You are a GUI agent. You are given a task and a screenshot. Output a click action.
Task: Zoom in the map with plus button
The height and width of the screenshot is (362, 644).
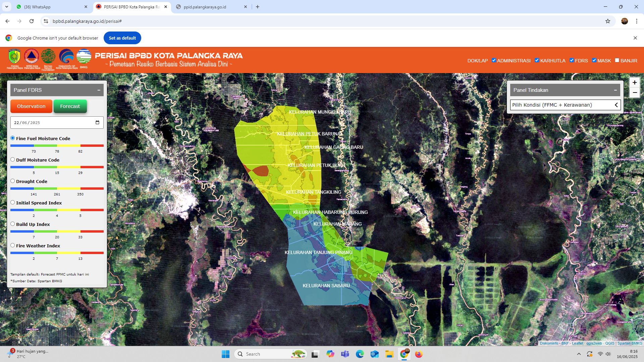pyautogui.click(x=634, y=82)
